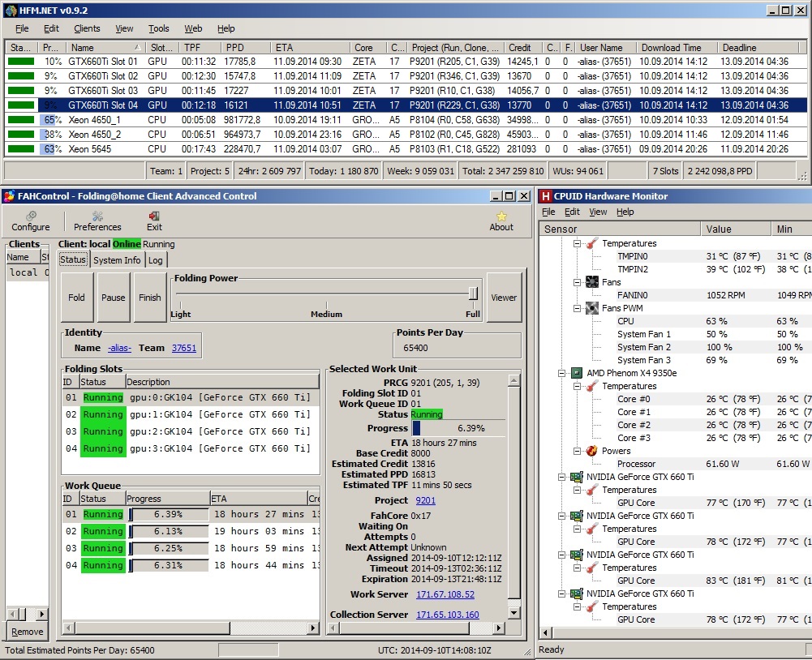Switch to the Log tab in FAHControl
This screenshot has width=812, height=660.
[156, 260]
